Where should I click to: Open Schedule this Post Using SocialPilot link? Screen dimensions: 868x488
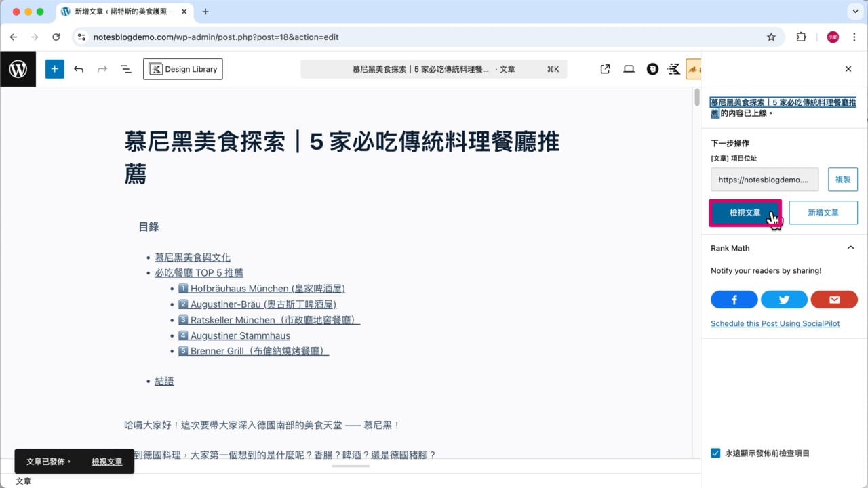tap(775, 323)
